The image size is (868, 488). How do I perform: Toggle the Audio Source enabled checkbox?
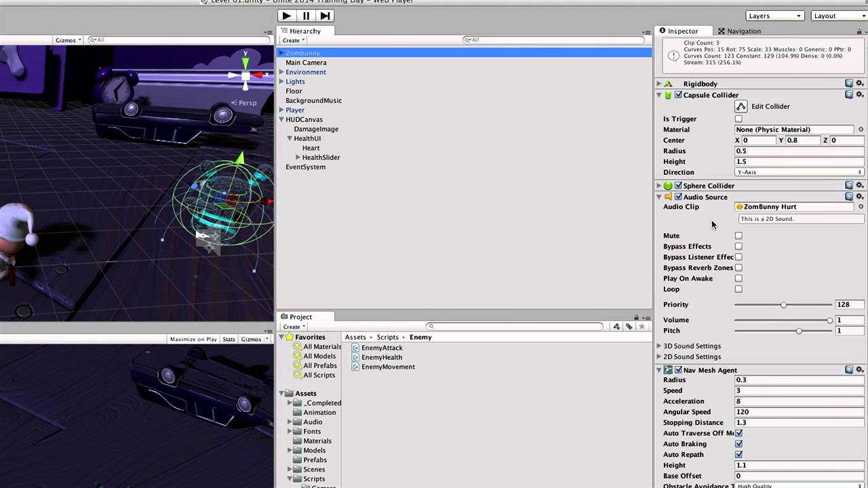[678, 197]
